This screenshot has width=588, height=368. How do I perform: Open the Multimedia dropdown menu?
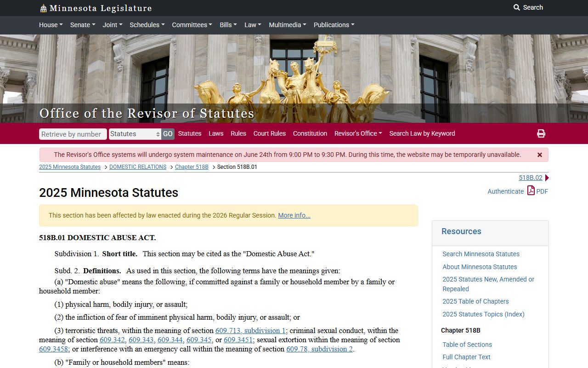(x=288, y=25)
